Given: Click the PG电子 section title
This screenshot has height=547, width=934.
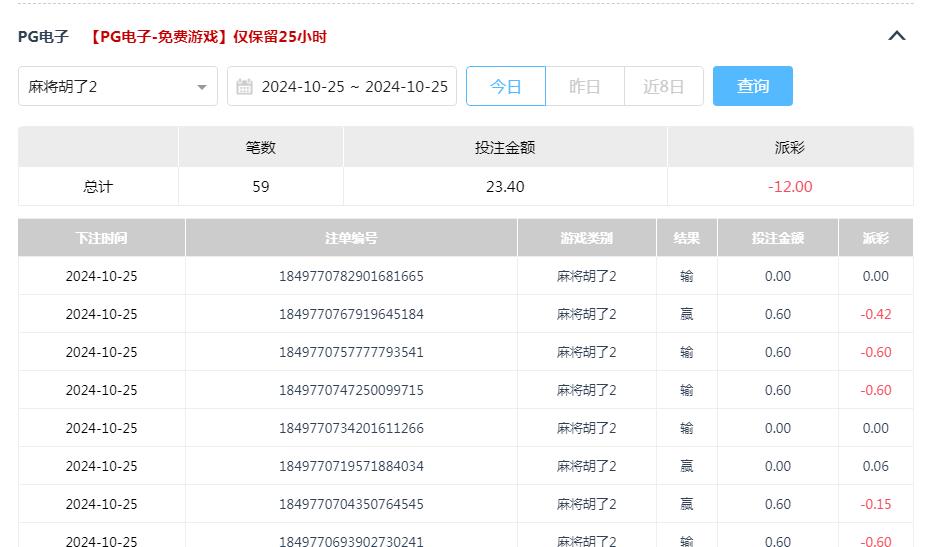Looking at the screenshot, I should click(x=43, y=37).
